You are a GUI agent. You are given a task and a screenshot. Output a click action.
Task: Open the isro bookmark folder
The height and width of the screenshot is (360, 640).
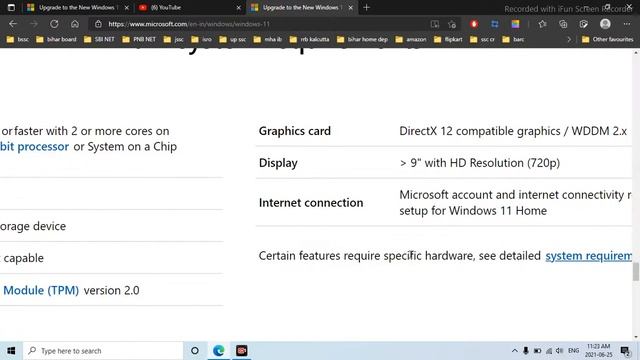pyautogui.click(x=202, y=39)
